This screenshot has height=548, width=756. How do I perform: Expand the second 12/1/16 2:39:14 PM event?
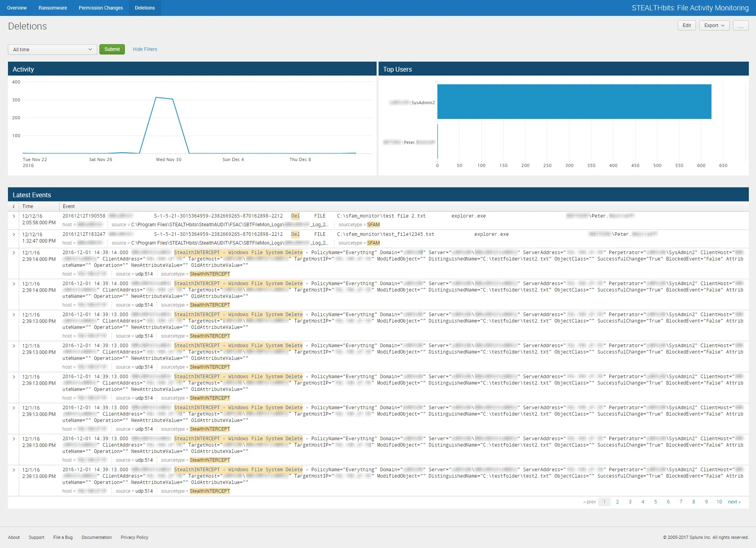(14, 284)
